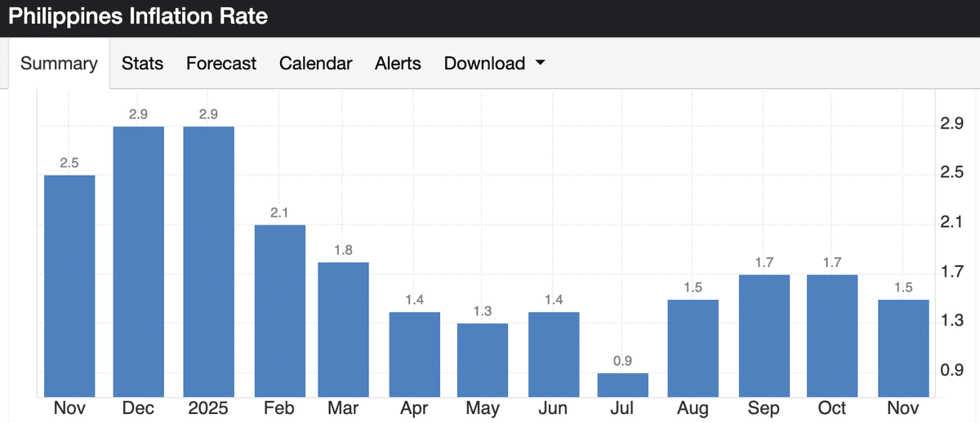This screenshot has width=980, height=423.
Task: Select the April 1.4 bar
Action: (x=414, y=354)
